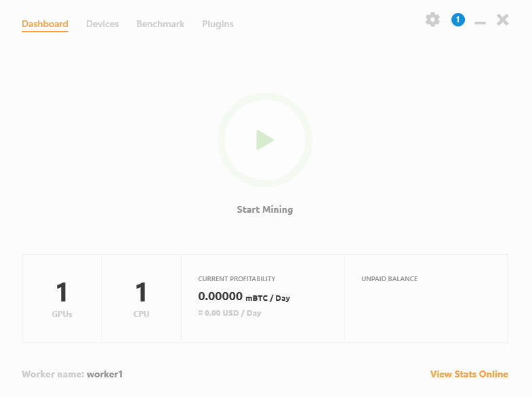Viewport: 532px width, 397px height.
Task: Click the Current Profitability heading
Action: pos(237,278)
